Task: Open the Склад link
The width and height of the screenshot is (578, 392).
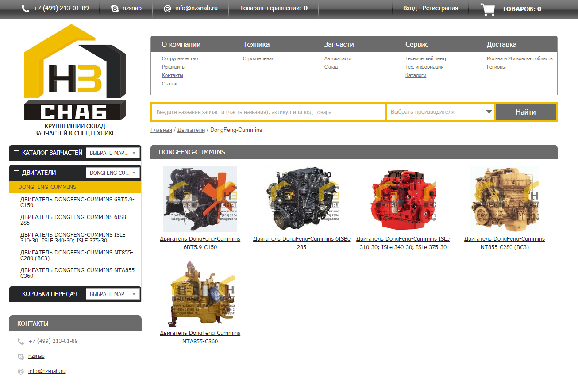Action: pyautogui.click(x=331, y=67)
